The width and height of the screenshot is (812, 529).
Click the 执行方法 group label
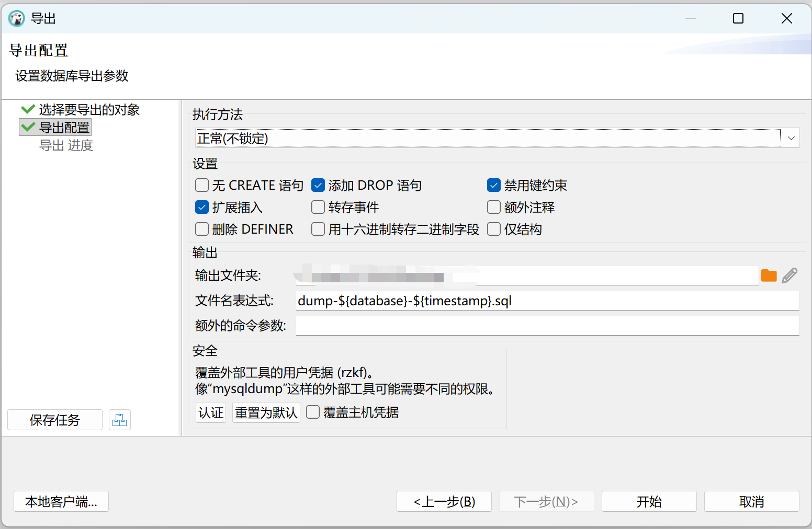point(218,114)
